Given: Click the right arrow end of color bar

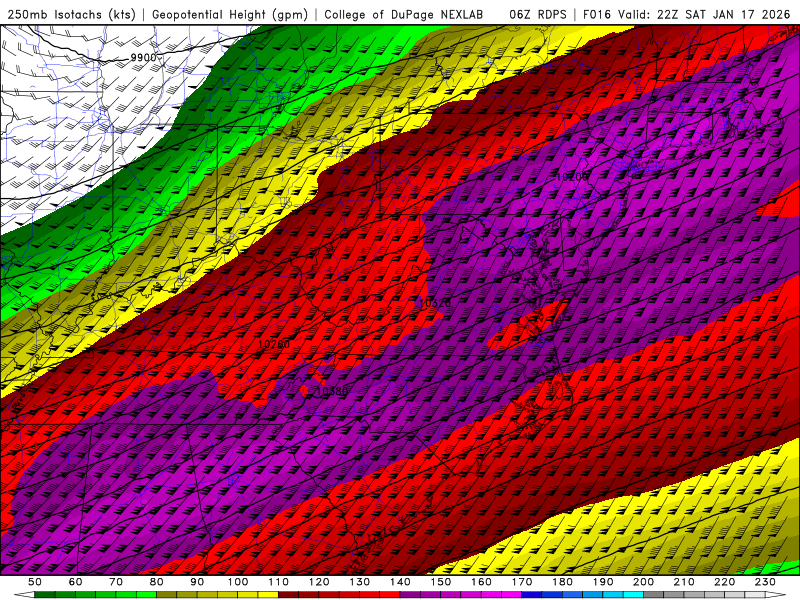Looking at the screenshot, I should 776,595.
